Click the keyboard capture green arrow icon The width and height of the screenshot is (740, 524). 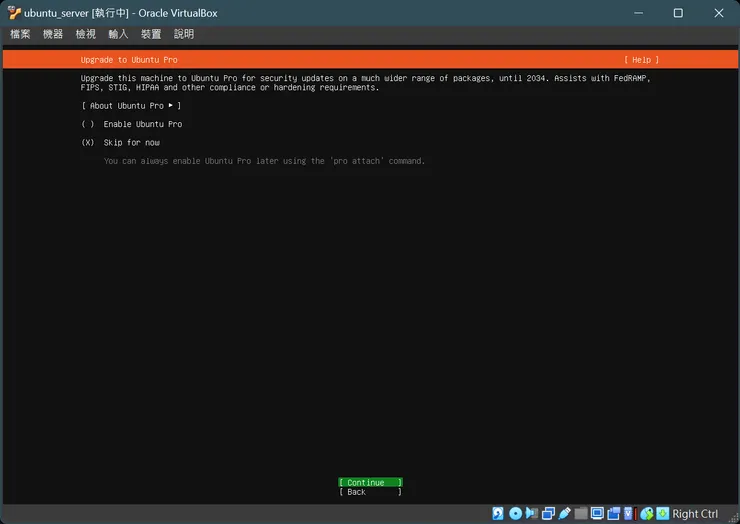point(663,514)
